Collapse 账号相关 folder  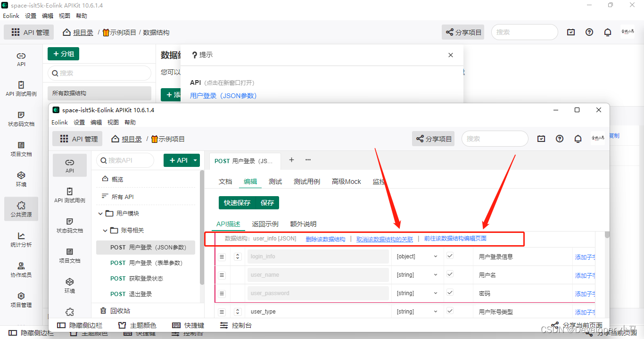point(105,231)
